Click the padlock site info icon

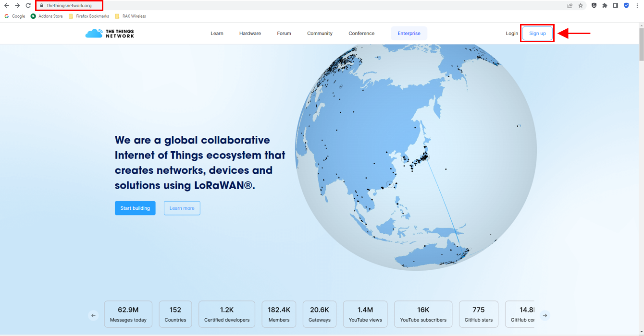coord(42,6)
